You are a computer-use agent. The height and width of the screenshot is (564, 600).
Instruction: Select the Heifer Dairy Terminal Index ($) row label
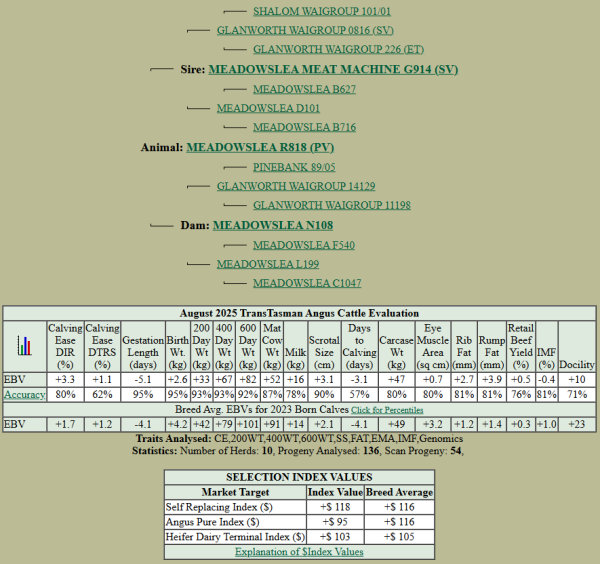[x=235, y=537]
